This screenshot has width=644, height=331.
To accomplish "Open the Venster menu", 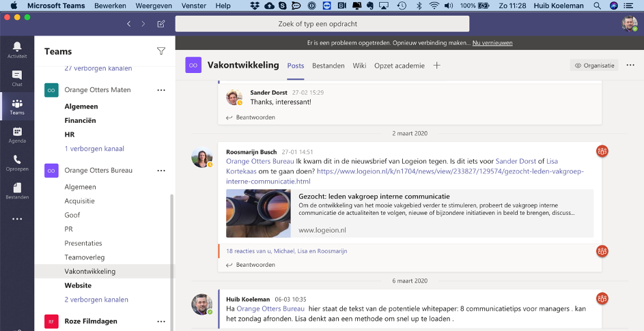I will coord(194,5).
